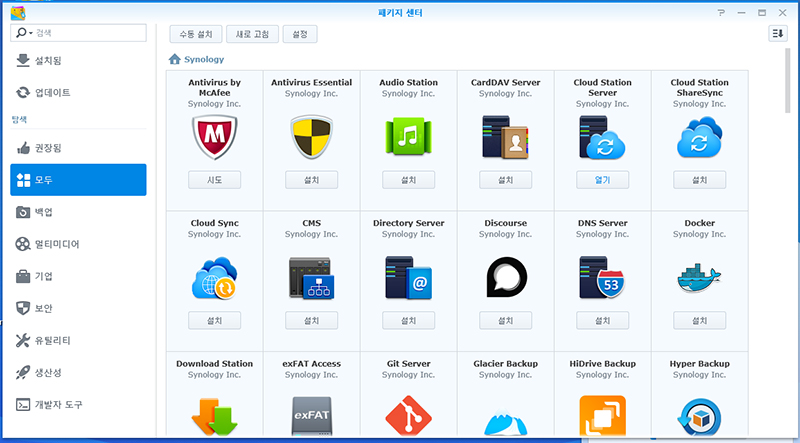This screenshot has height=443, width=800.
Task: Click the Hyper Backup title text
Action: click(699, 364)
